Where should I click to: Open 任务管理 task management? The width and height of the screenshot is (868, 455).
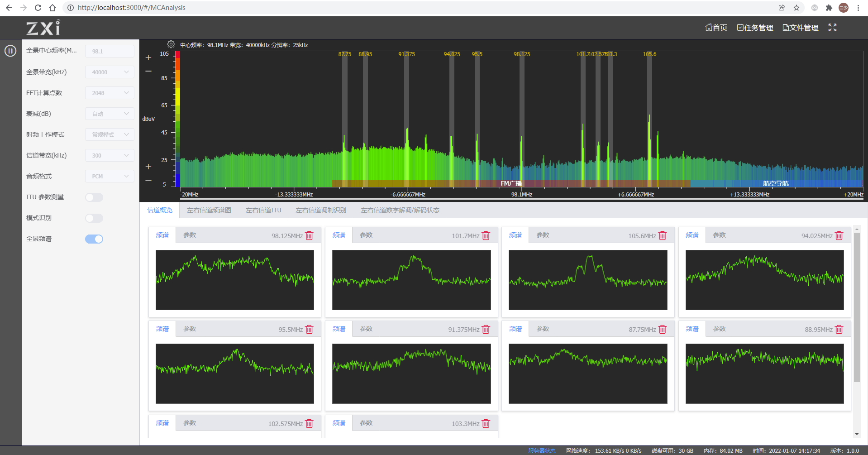(x=755, y=28)
